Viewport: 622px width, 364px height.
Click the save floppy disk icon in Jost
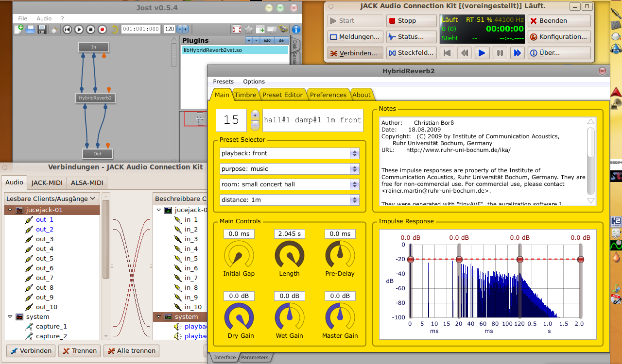(42, 29)
